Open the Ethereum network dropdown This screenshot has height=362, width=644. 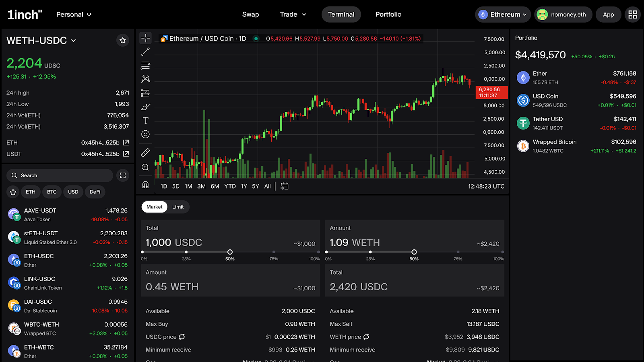point(503,14)
